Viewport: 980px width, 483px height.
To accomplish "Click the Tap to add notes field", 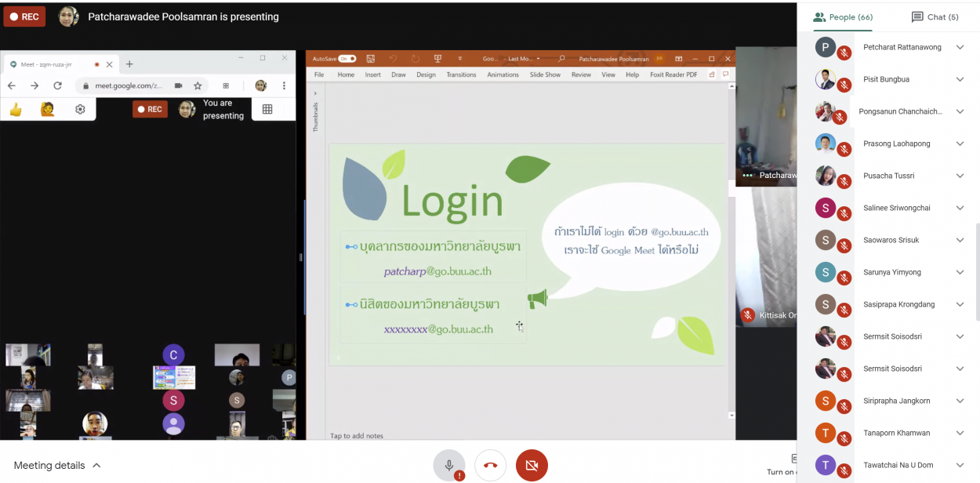I will (357, 436).
